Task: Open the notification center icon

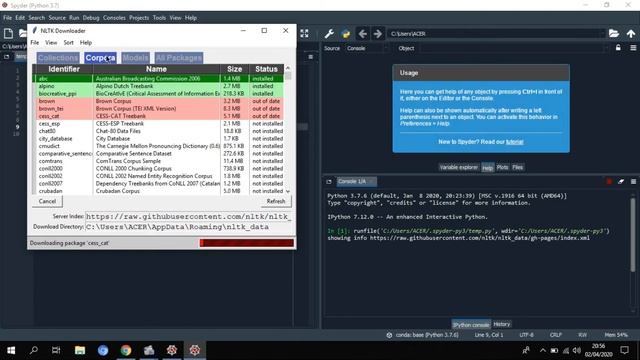Action: tap(624, 350)
